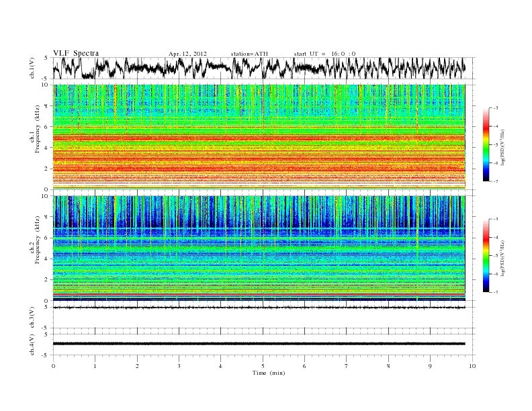Viewport: 532px width, 411px height.
Task: Click the "1" tick on time axis
Action: pyautogui.click(x=95, y=366)
